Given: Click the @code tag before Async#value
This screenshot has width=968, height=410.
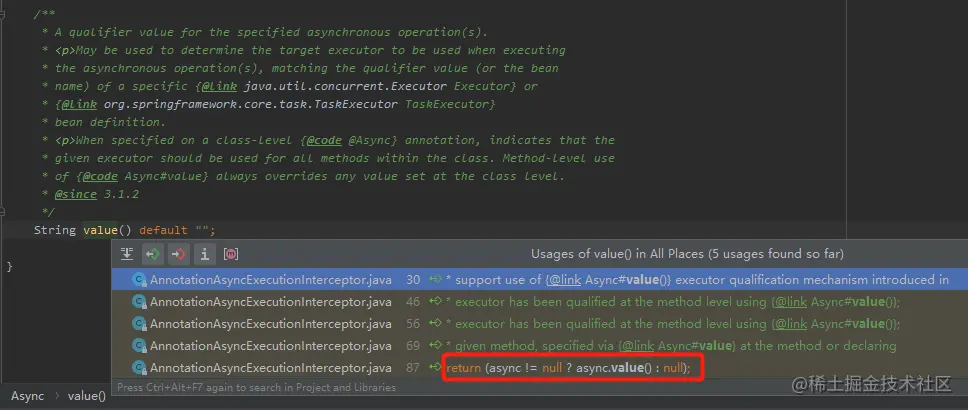Looking at the screenshot, I should (x=100, y=176).
